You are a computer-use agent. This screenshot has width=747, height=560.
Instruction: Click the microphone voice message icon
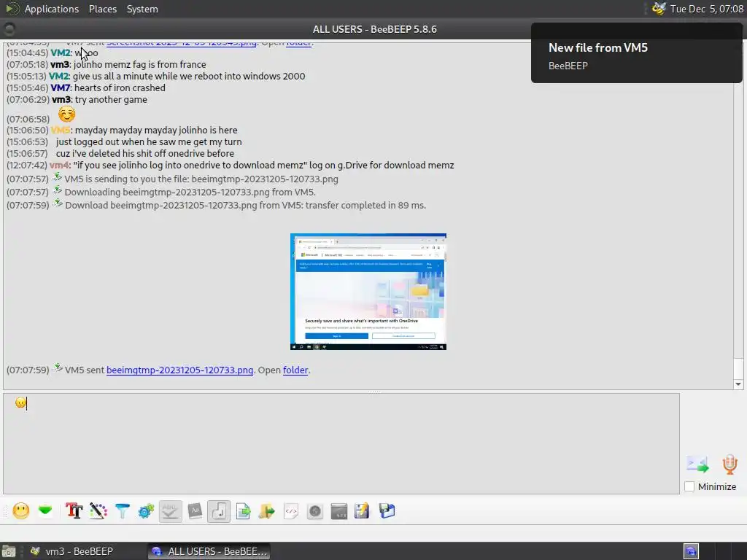coord(729,464)
